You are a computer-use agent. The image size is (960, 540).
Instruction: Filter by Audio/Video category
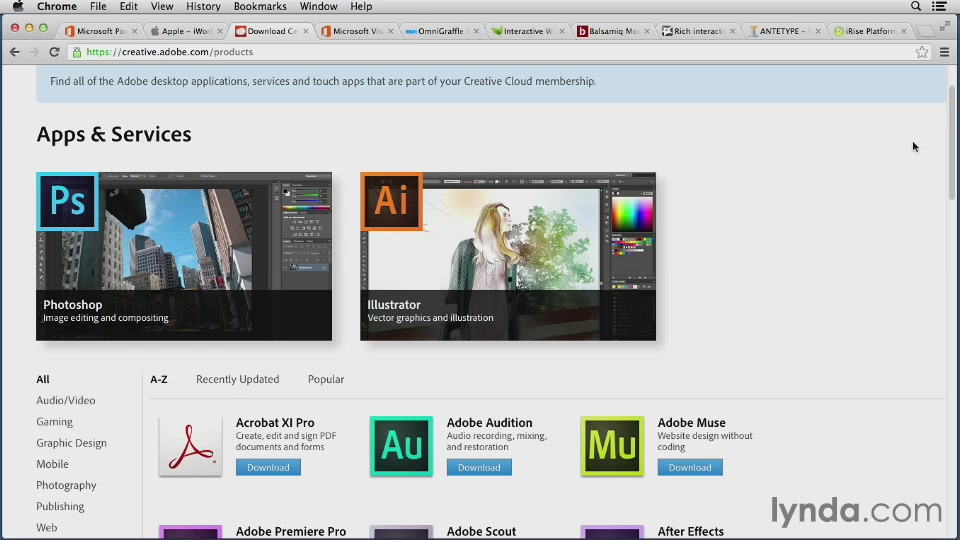[x=66, y=400]
